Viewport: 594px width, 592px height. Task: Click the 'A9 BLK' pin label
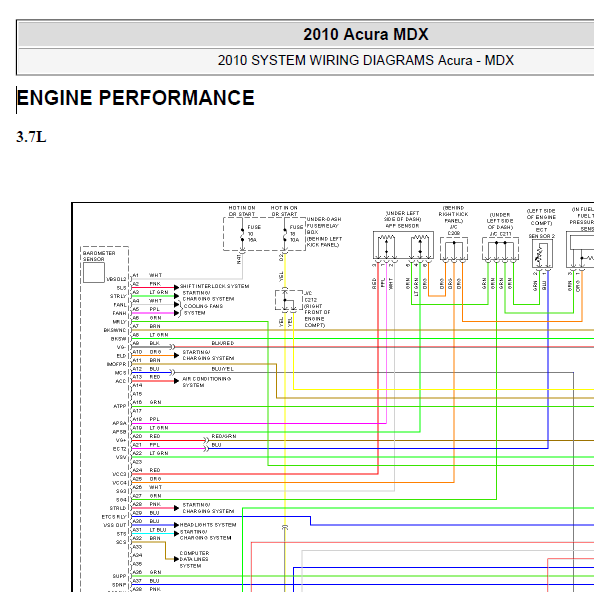point(146,343)
